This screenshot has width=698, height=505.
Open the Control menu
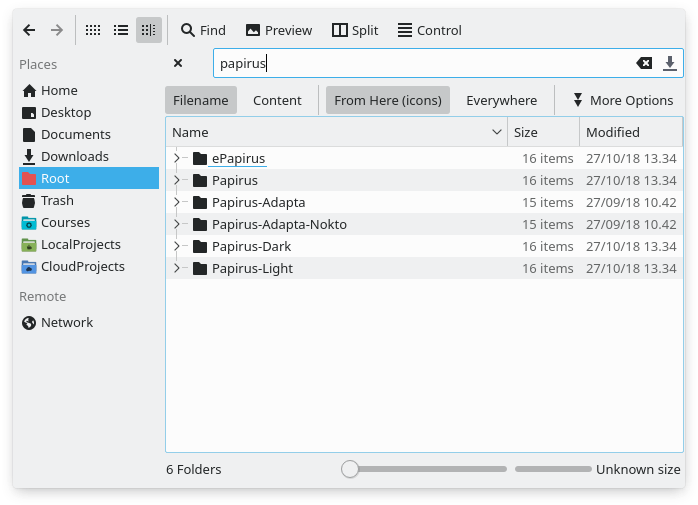pos(430,30)
